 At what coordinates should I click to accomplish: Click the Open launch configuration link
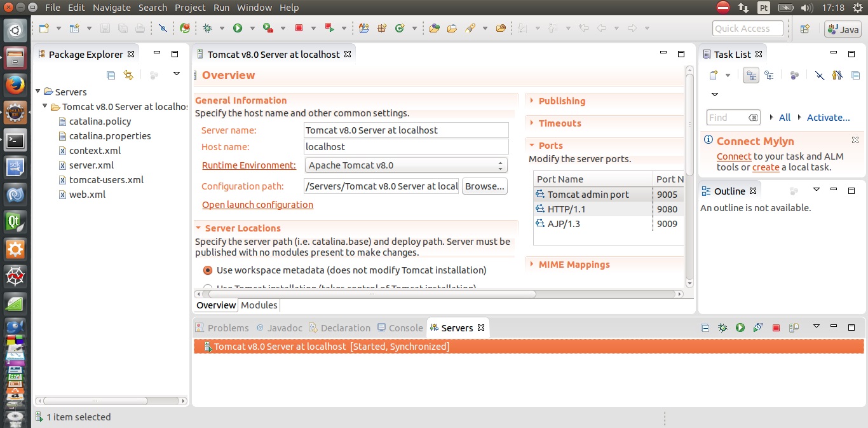pyautogui.click(x=257, y=205)
